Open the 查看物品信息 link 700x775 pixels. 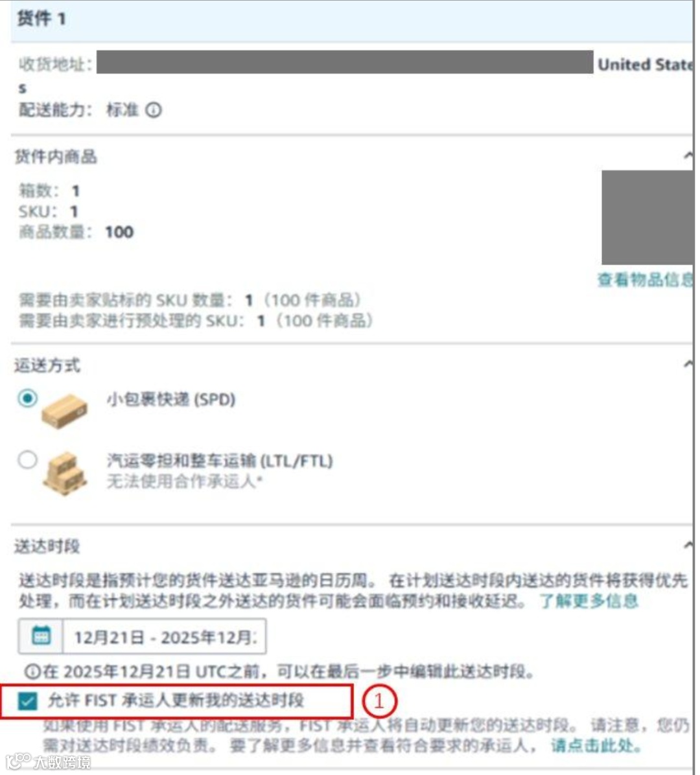tap(645, 280)
